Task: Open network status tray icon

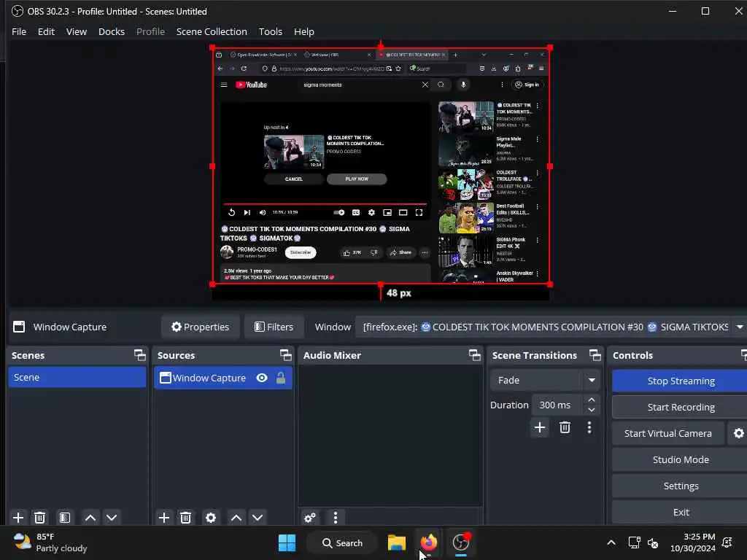Action: pyautogui.click(x=634, y=542)
